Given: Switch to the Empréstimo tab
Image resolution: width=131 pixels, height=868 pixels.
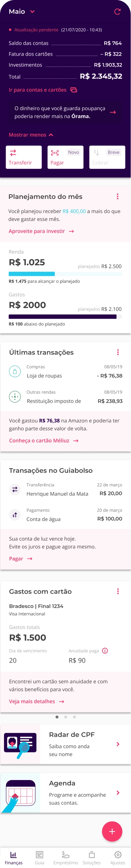Looking at the screenshot, I should coord(65,858).
